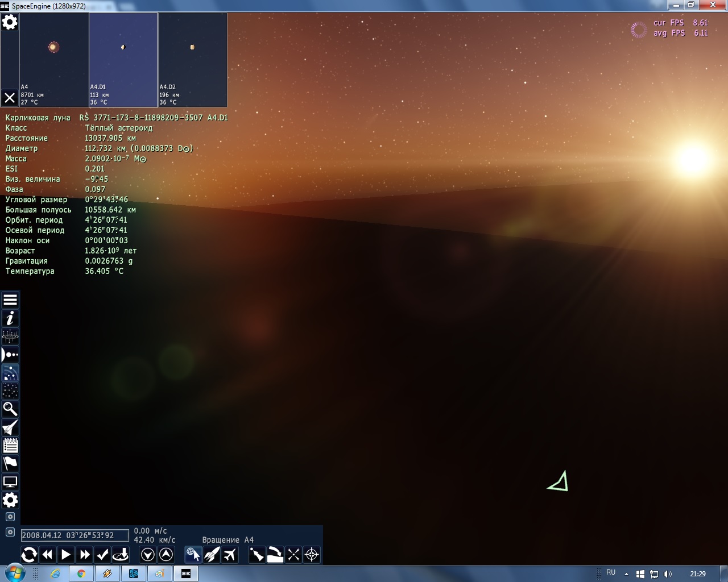
Task: Toggle upper small pin button on sidebar
Action: (x=10, y=517)
